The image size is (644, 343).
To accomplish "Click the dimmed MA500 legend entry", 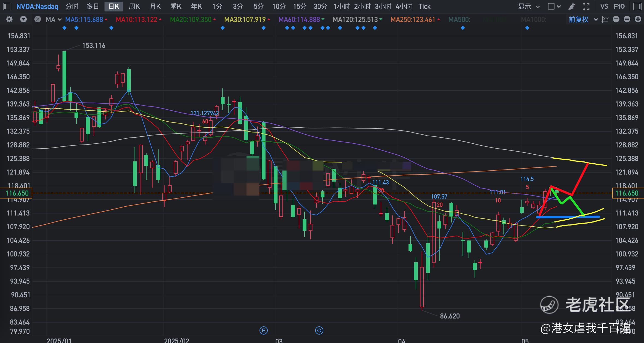I will pos(460,20).
